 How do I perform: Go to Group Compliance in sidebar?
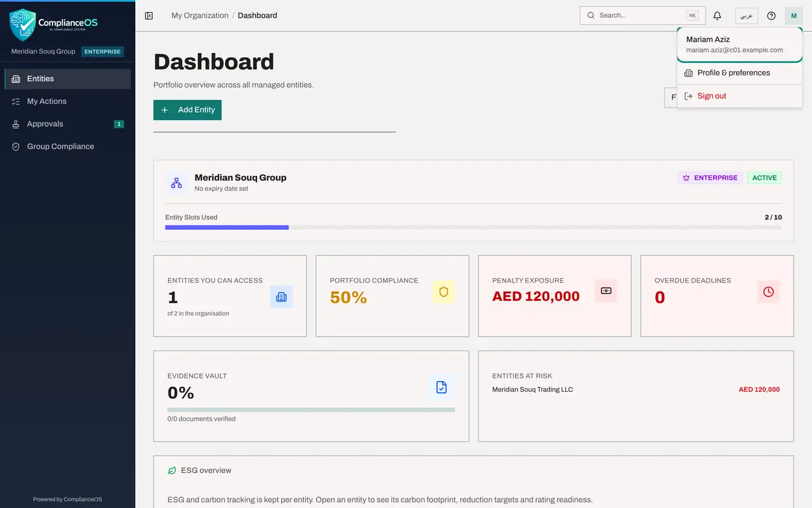click(x=67, y=147)
